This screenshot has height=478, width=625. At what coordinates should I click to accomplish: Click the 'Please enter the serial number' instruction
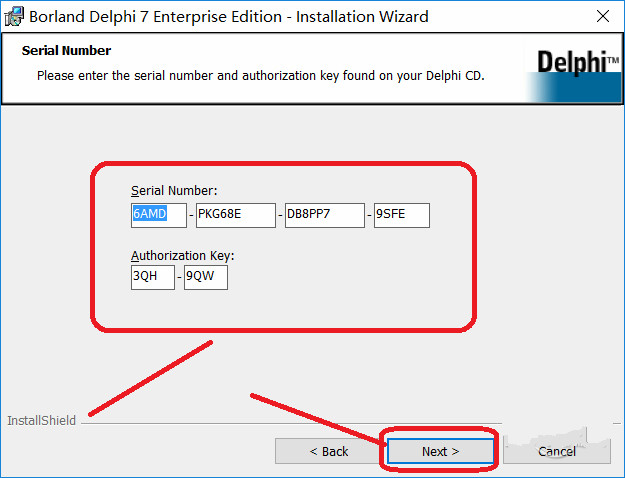pyautogui.click(x=261, y=75)
